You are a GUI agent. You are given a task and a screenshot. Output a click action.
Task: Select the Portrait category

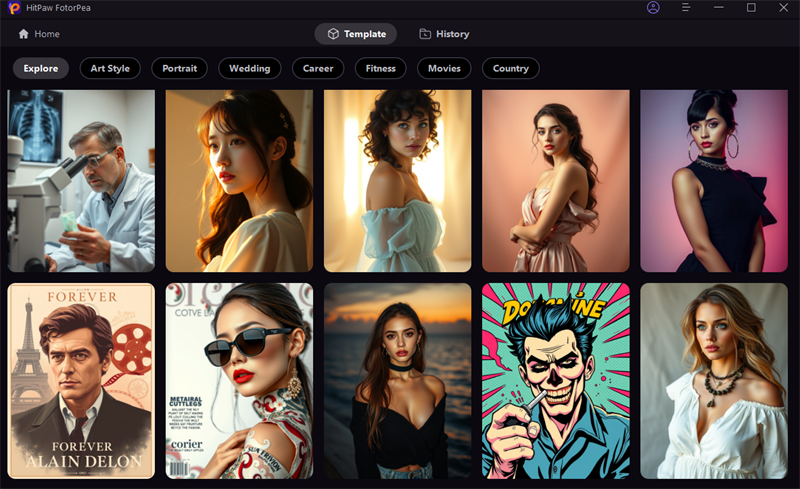[180, 68]
